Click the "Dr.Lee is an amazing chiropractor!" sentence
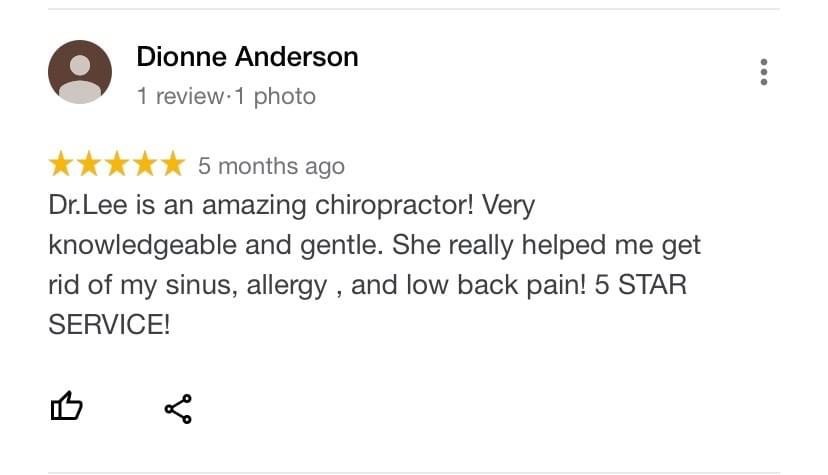This screenshot has height=475, width=828. click(x=264, y=206)
